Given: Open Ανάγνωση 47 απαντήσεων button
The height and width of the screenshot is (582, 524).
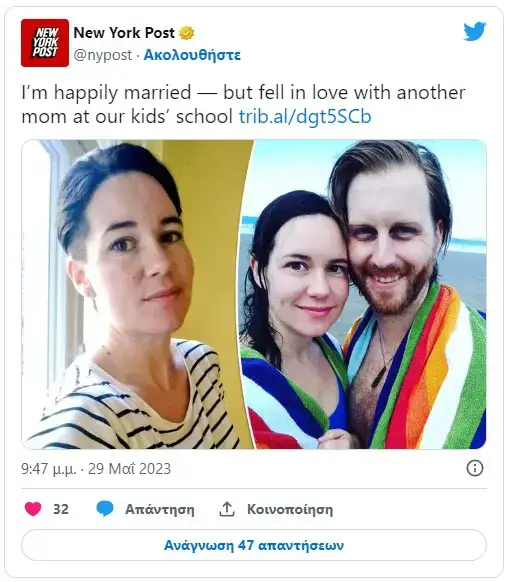Looking at the screenshot, I should coord(254,545).
